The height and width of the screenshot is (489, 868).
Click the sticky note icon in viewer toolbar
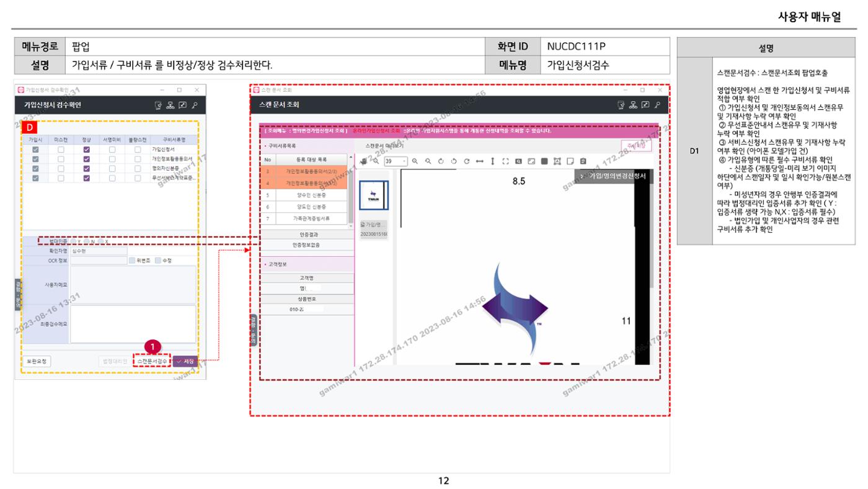(570, 161)
